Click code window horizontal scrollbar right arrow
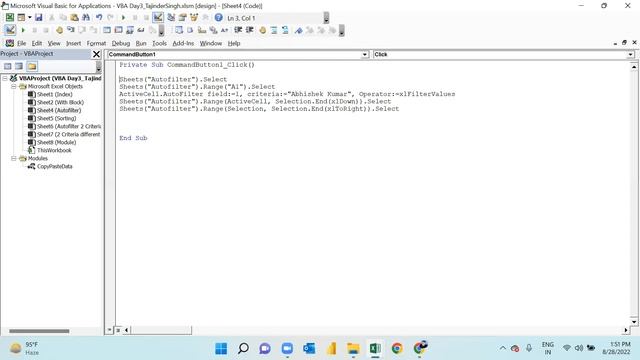 click(626, 330)
